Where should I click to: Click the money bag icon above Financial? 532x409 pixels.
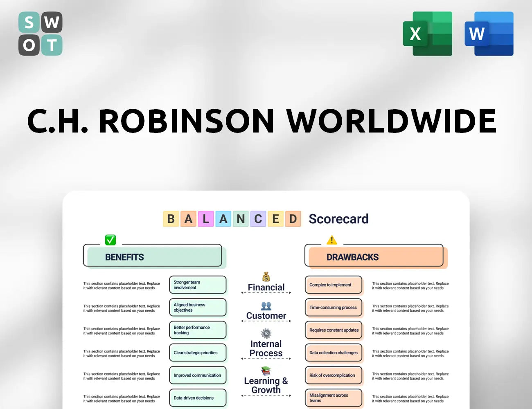[x=266, y=277]
